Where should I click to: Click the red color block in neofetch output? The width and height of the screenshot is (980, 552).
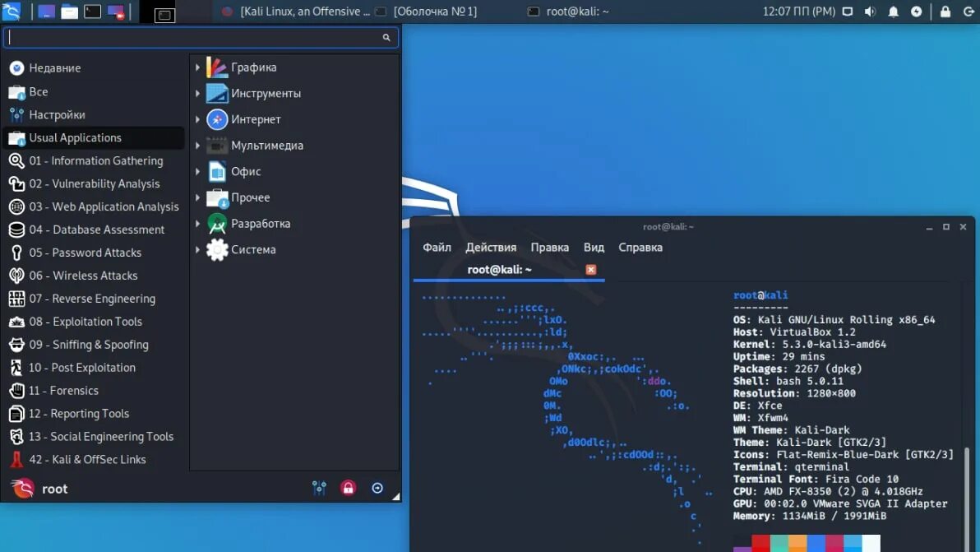(760, 543)
